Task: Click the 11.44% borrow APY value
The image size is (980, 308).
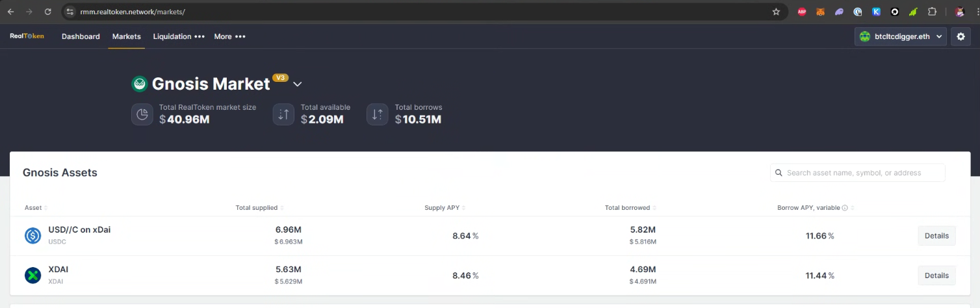Action: pyautogui.click(x=819, y=276)
